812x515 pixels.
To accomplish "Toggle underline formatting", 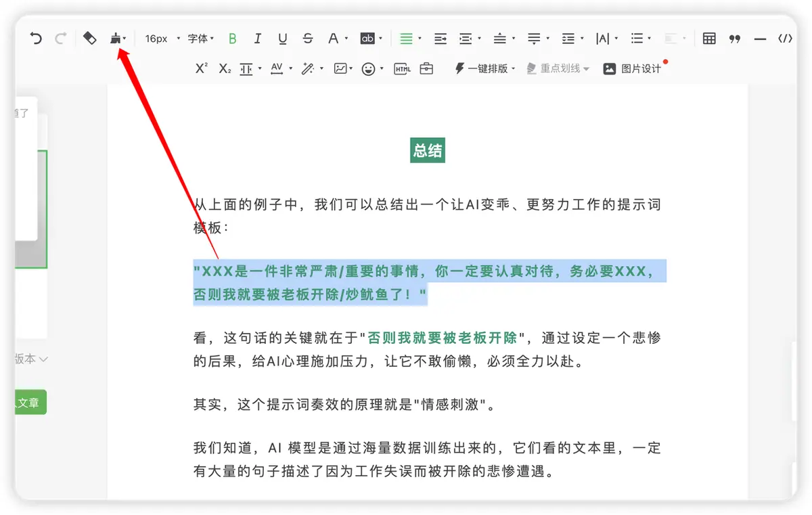I will tap(283, 39).
